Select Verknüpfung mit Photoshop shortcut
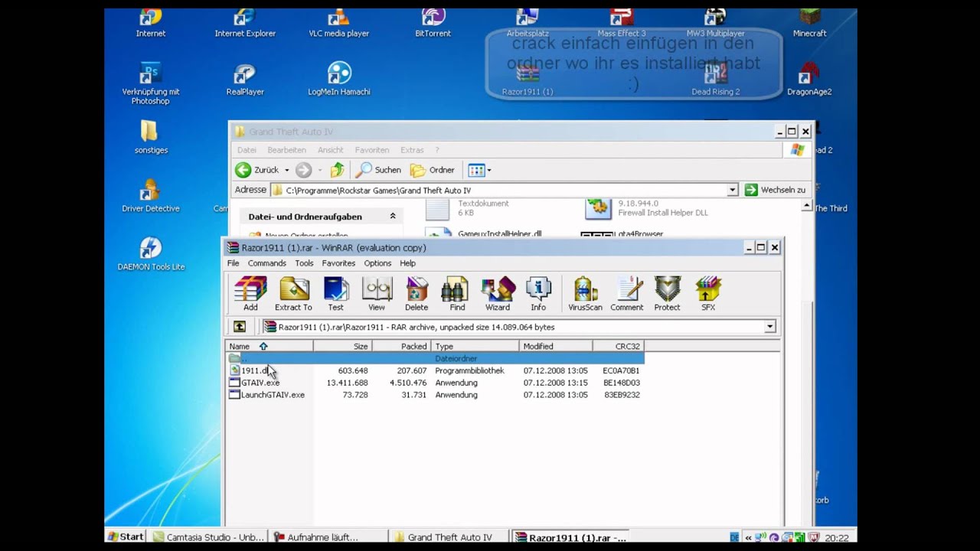The height and width of the screenshot is (551, 980). tap(151, 84)
